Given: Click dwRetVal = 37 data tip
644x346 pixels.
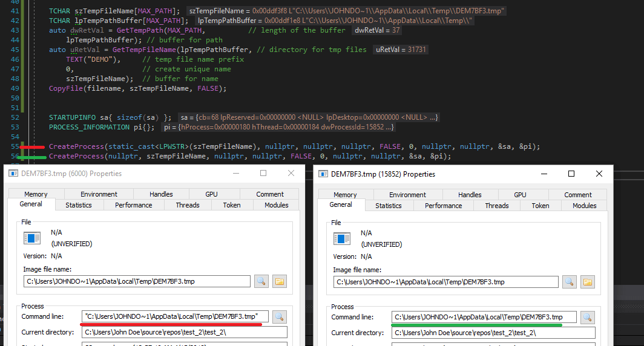Looking at the screenshot, I should click(377, 30).
